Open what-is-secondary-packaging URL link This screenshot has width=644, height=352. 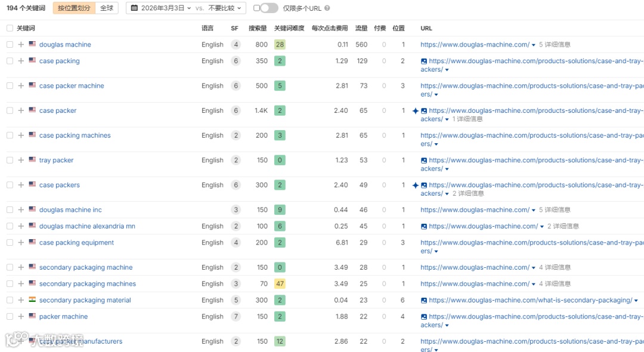tap(530, 300)
